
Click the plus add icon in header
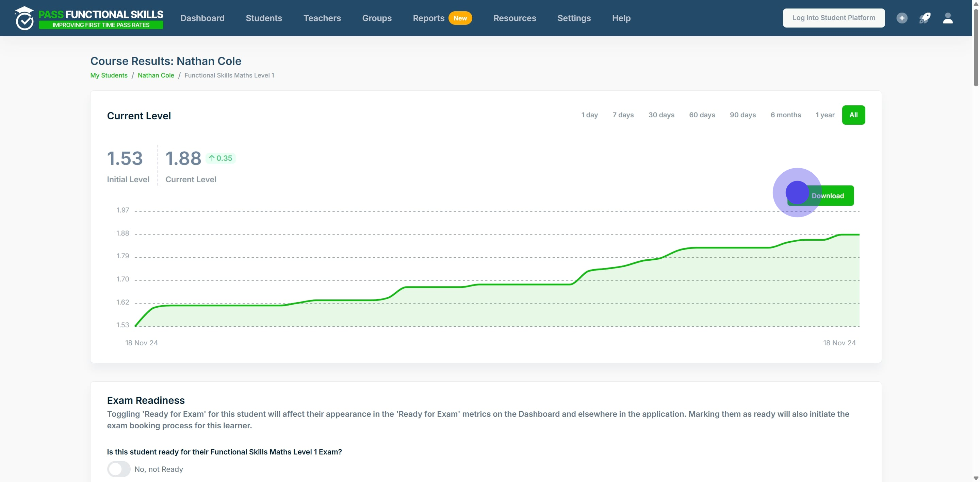[902, 18]
